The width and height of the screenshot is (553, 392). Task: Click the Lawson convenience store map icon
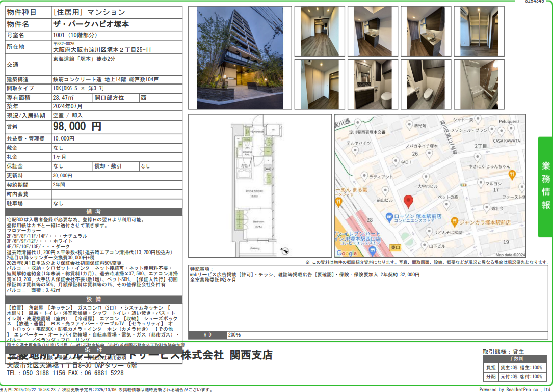[389, 216]
